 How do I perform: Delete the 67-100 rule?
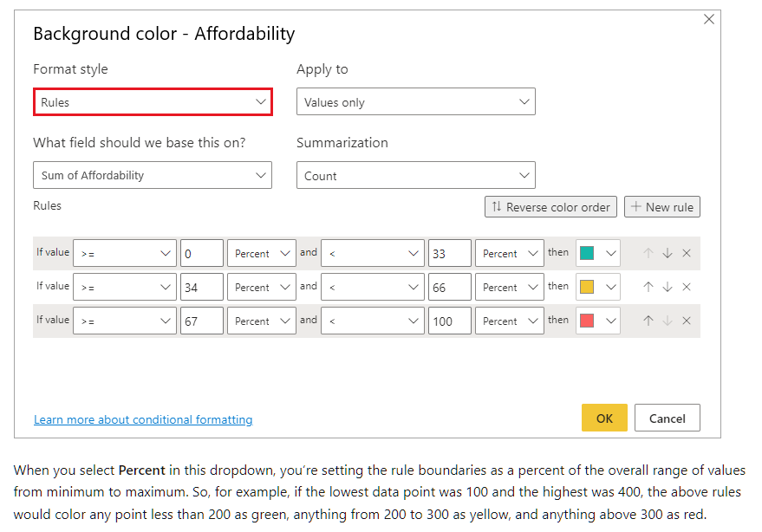(x=687, y=321)
